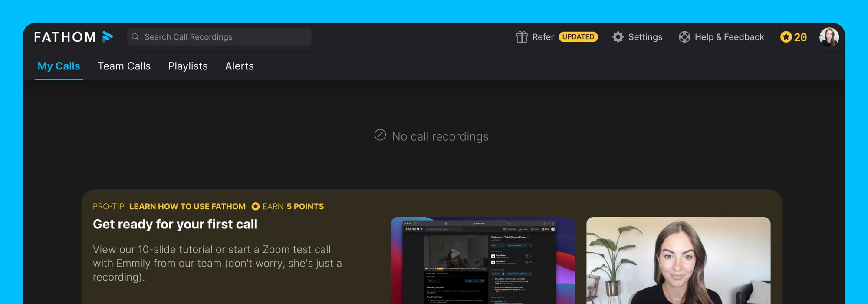The height and width of the screenshot is (304, 868).
Task: Open the Emmily video thumbnail
Action: click(678, 261)
